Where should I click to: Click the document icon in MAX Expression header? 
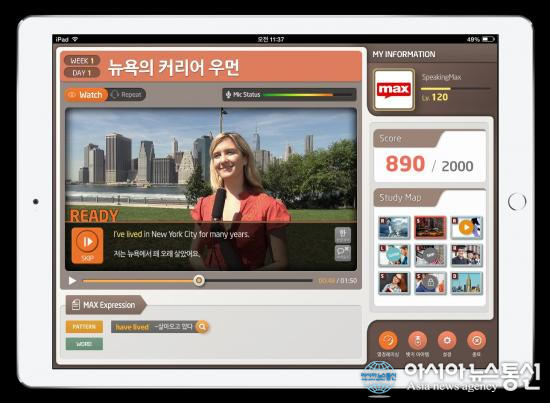(x=75, y=304)
